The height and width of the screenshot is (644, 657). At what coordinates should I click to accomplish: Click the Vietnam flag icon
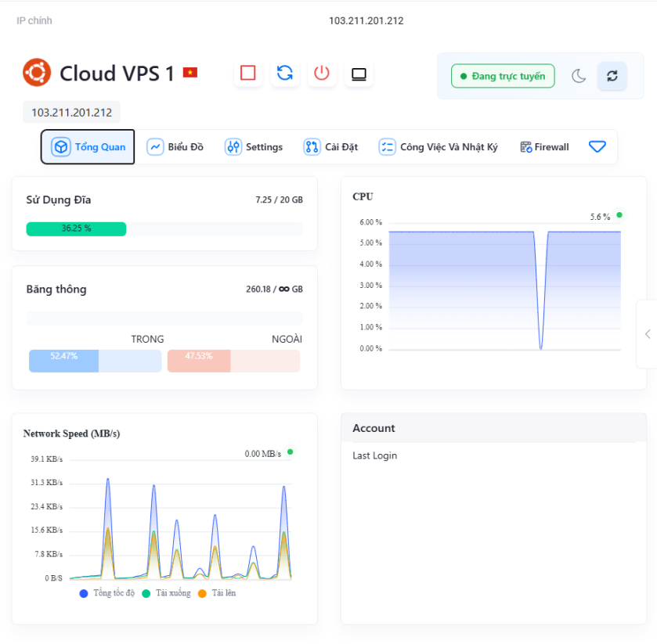pos(190,73)
